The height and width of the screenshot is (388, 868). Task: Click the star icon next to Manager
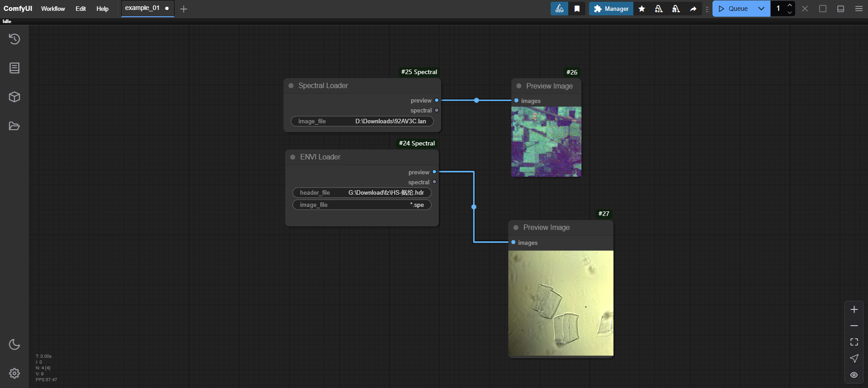point(642,9)
